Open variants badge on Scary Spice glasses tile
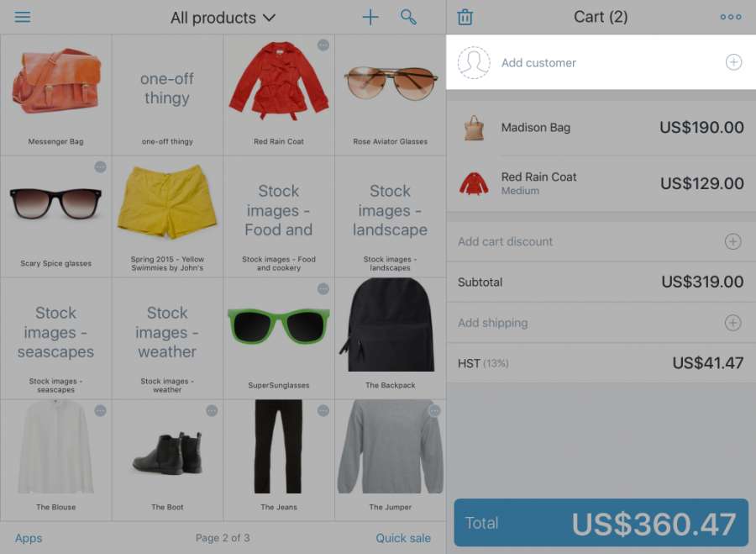This screenshot has width=756, height=554. (100, 167)
